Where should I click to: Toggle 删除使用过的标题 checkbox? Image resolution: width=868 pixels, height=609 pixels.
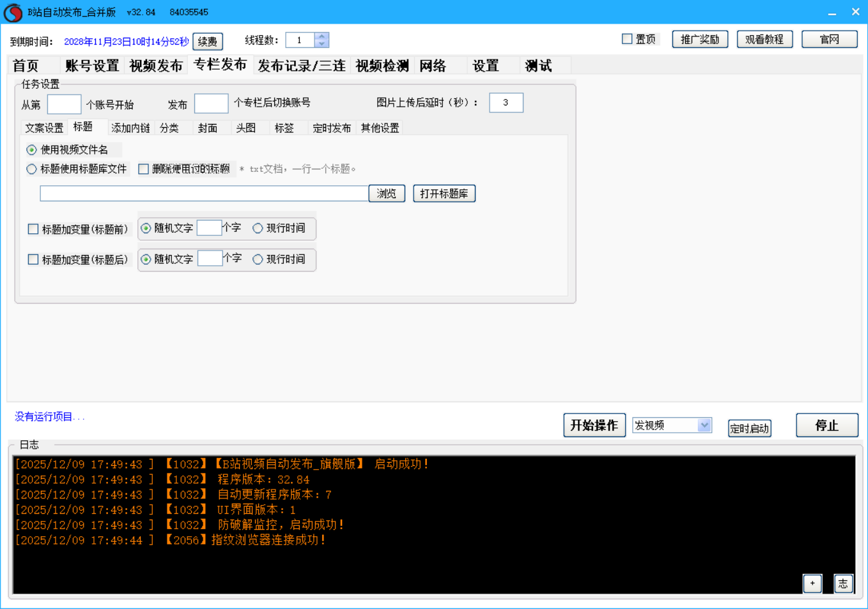[144, 169]
